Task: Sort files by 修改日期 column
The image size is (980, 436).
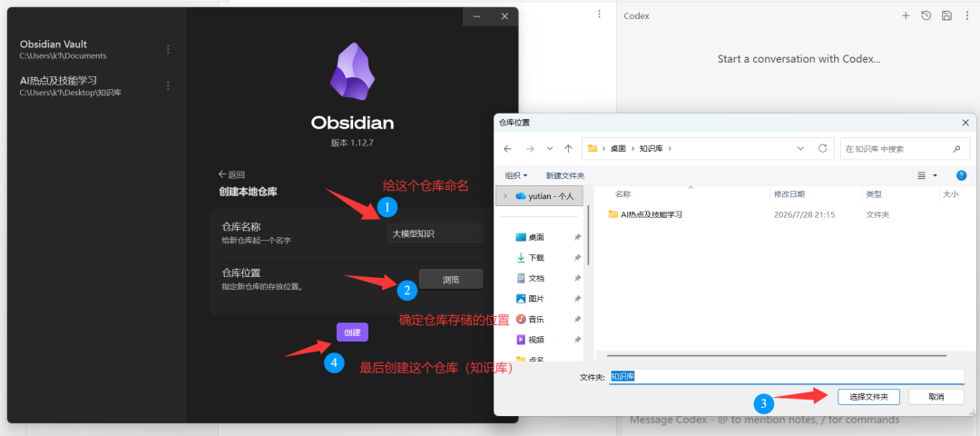Action: [x=789, y=194]
